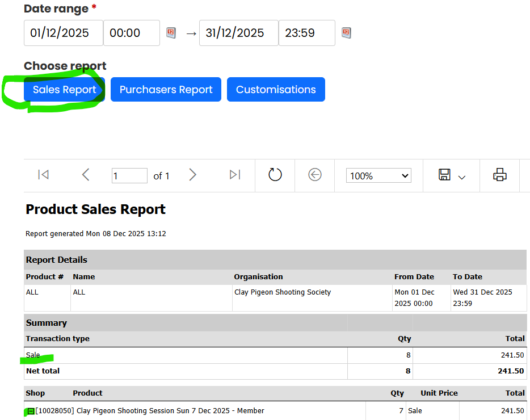Click the start time field showing 00:00

click(x=131, y=33)
